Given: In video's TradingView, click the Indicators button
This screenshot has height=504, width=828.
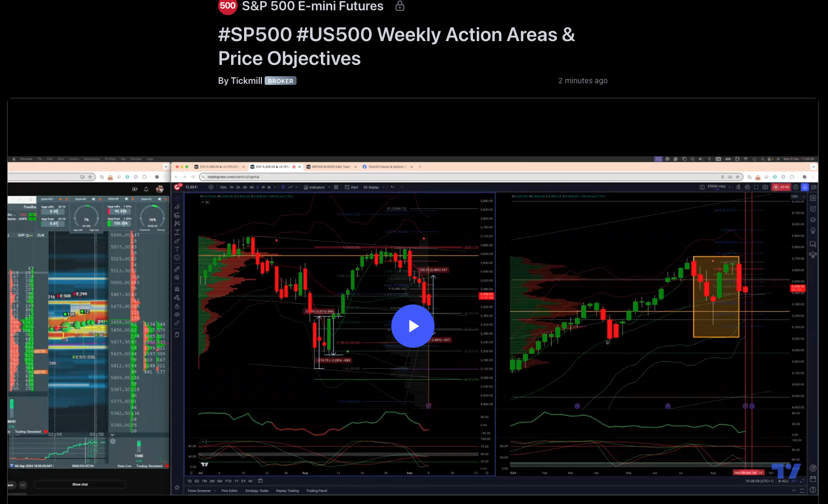Looking at the screenshot, I should coord(314,187).
